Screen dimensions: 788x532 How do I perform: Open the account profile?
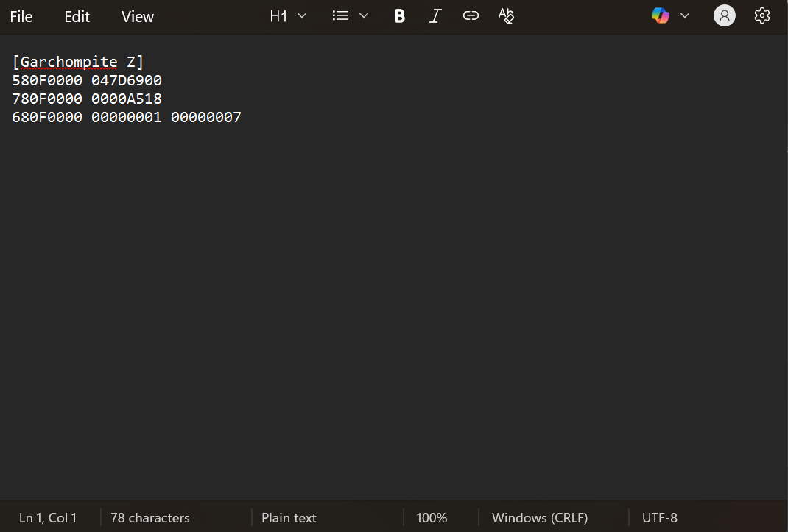tap(724, 16)
